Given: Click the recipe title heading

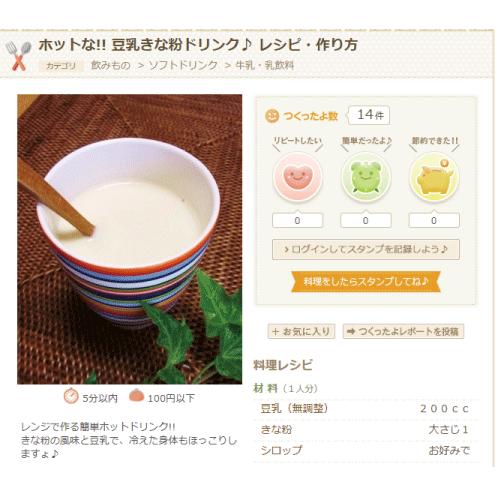Looking at the screenshot, I should pyautogui.click(x=198, y=45).
